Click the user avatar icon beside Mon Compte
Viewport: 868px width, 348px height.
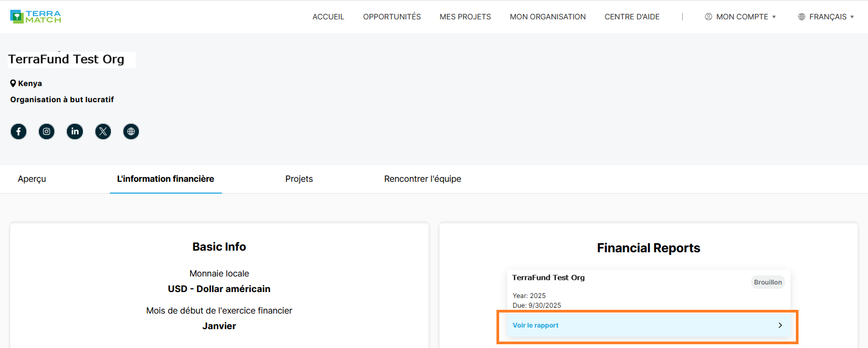pyautogui.click(x=709, y=17)
